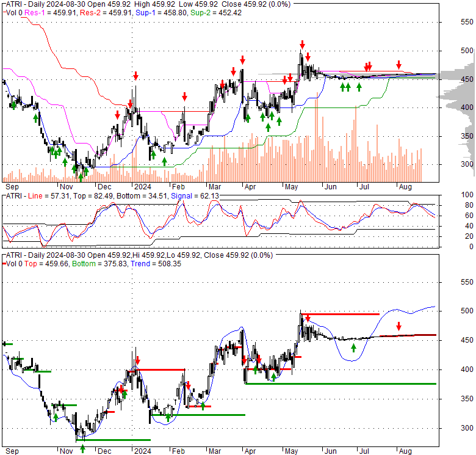This screenshot has height=455, width=476.
Task: Click the 100 tick on oscillator axis
Action: 467,195
